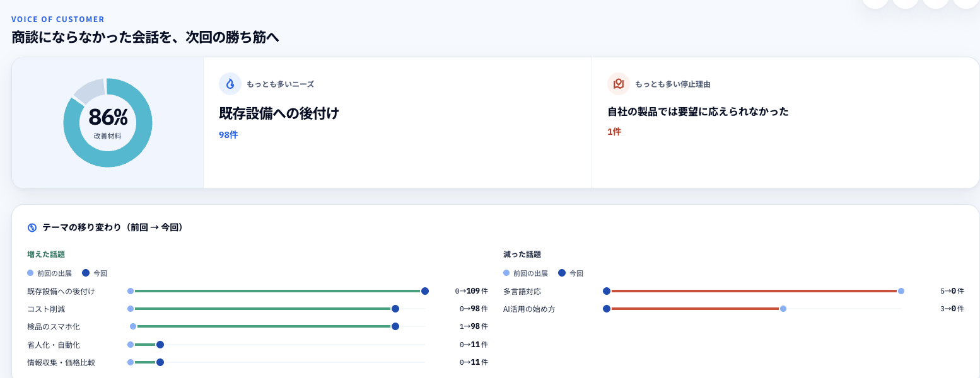Click the 86% figure inside the donut
This screenshot has height=378, width=980.
pos(108,117)
